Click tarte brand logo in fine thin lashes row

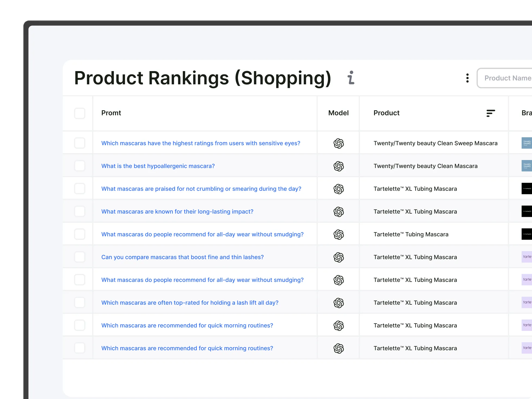[527, 257]
